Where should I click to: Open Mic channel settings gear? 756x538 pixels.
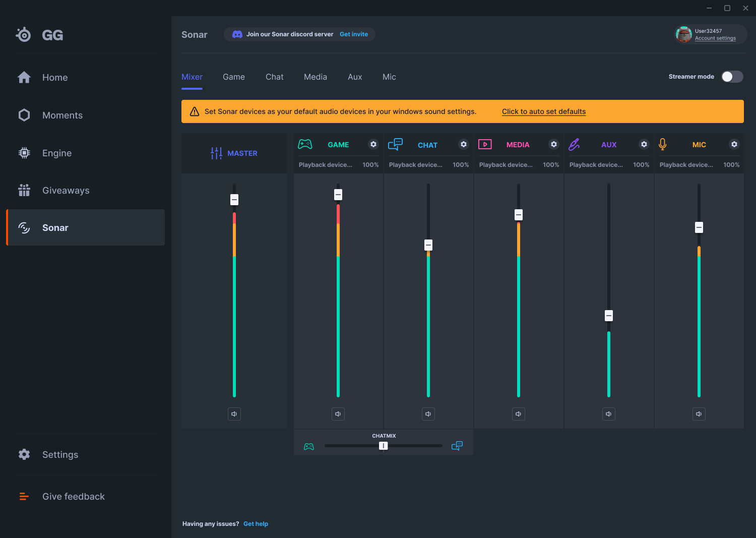point(734,144)
